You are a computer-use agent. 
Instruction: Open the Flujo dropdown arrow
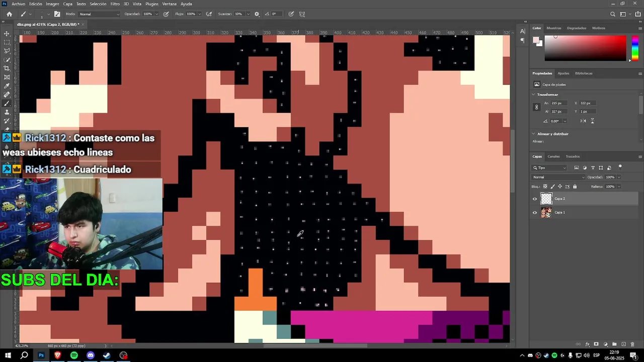click(x=200, y=14)
